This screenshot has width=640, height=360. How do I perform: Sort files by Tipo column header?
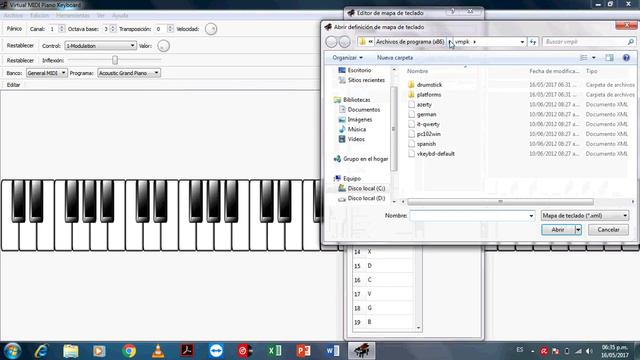click(x=591, y=71)
